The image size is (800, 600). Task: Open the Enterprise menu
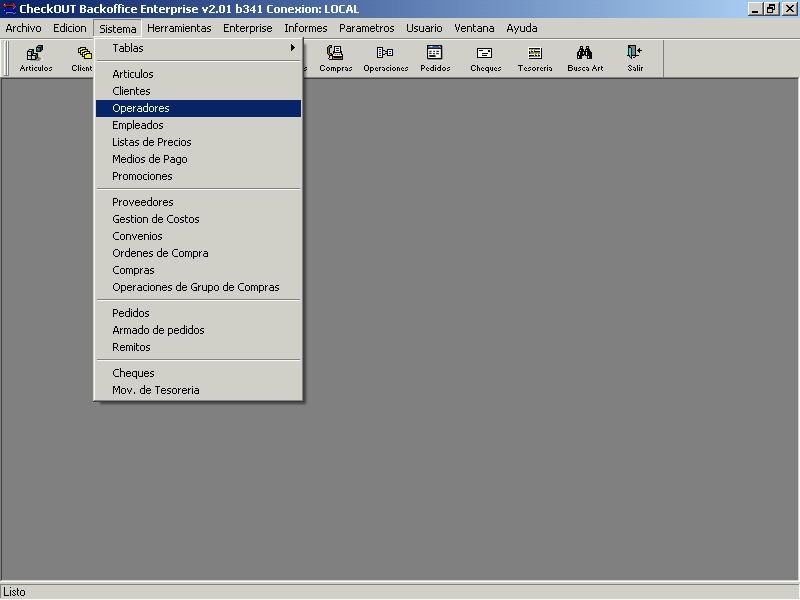pyautogui.click(x=247, y=28)
